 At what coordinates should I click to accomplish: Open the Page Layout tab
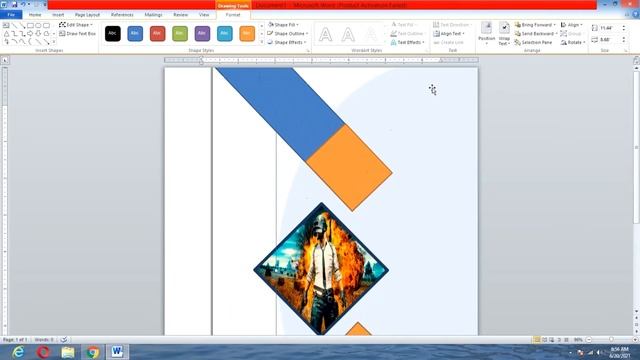point(87,15)
